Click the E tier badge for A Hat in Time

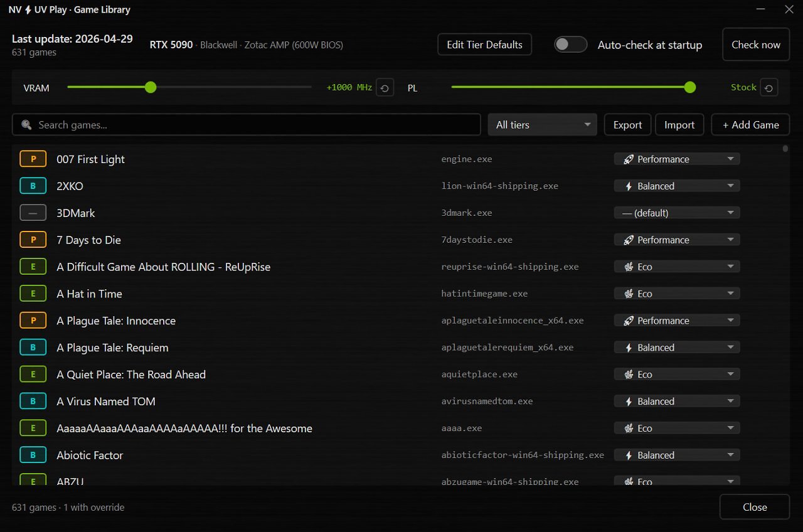coord(33,294)
